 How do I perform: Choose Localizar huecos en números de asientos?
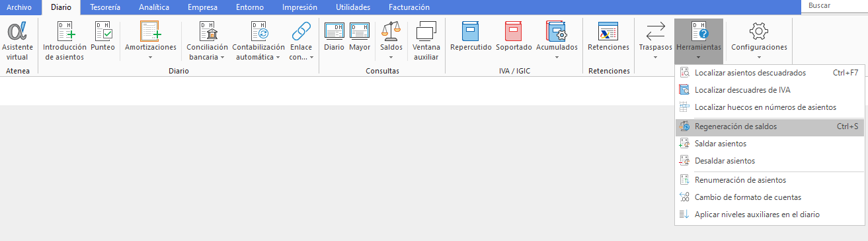pyautogui.click(x=770, y=107)
